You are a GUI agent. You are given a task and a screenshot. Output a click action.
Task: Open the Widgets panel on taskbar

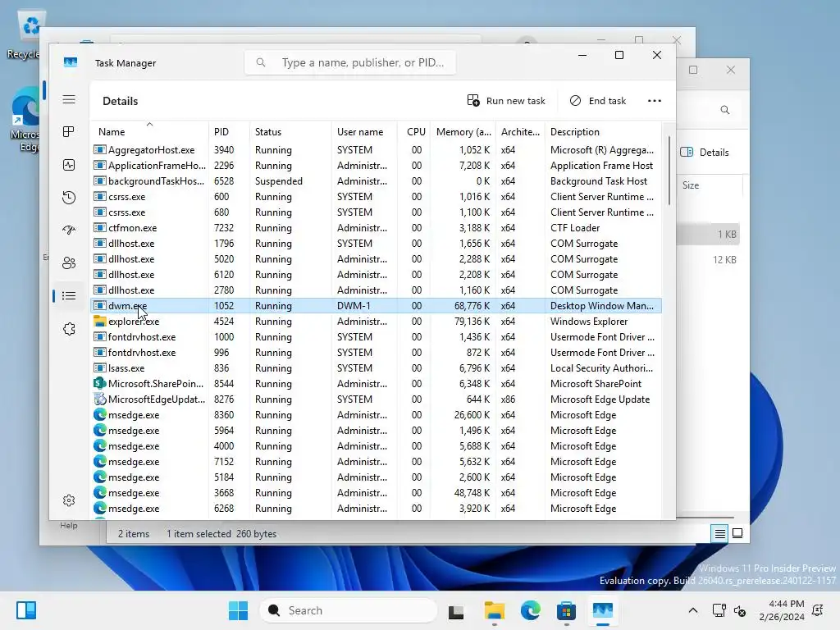(26, 610)
